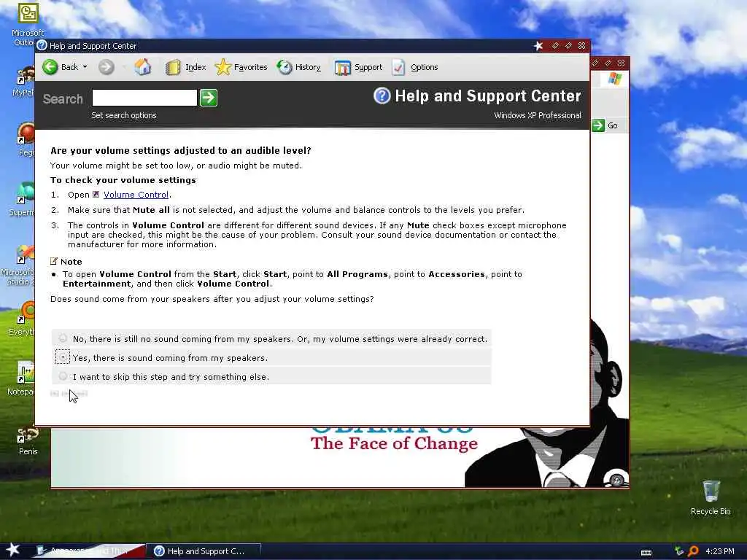Screen dimensions: 747x560
Task: Click the 4:23 PM taskbar clock
Action: [x=719, y=551]
